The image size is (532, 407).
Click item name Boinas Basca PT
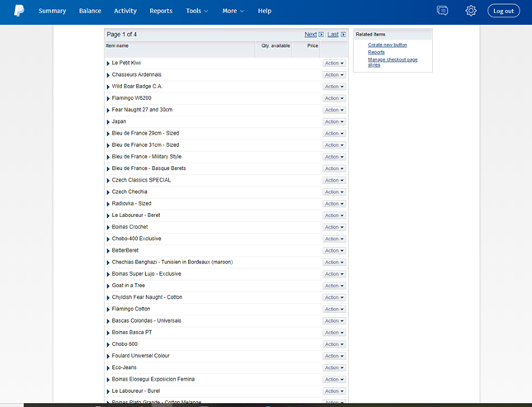132,332
